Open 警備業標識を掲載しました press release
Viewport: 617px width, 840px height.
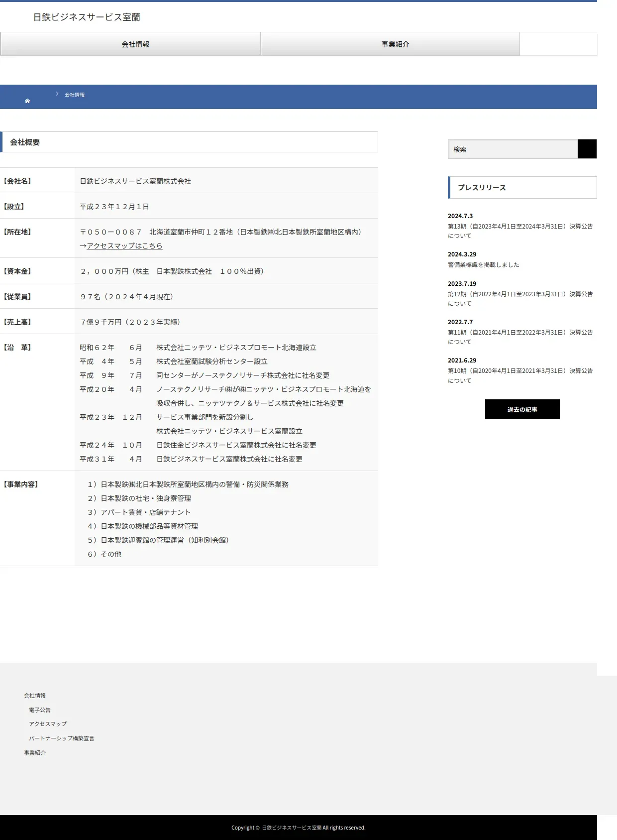484,264
